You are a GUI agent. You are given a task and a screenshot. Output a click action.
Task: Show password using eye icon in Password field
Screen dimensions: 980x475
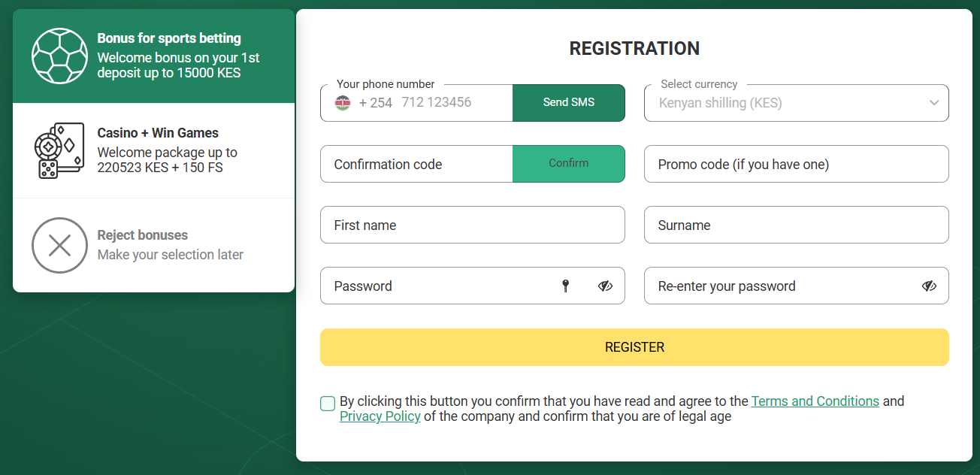coord(605,286)
